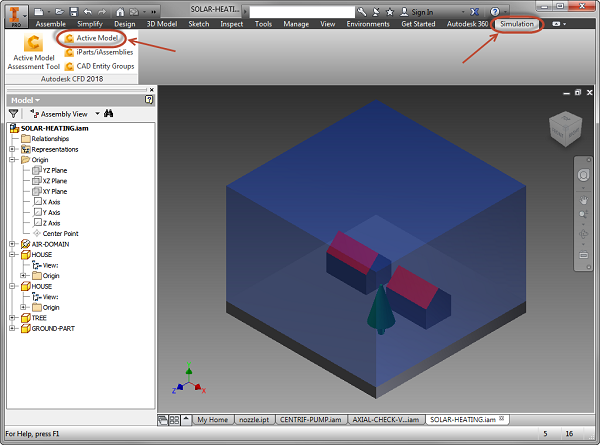Select the GROUND-PART tree item
600x445 pixels.
tap(52, 328)
